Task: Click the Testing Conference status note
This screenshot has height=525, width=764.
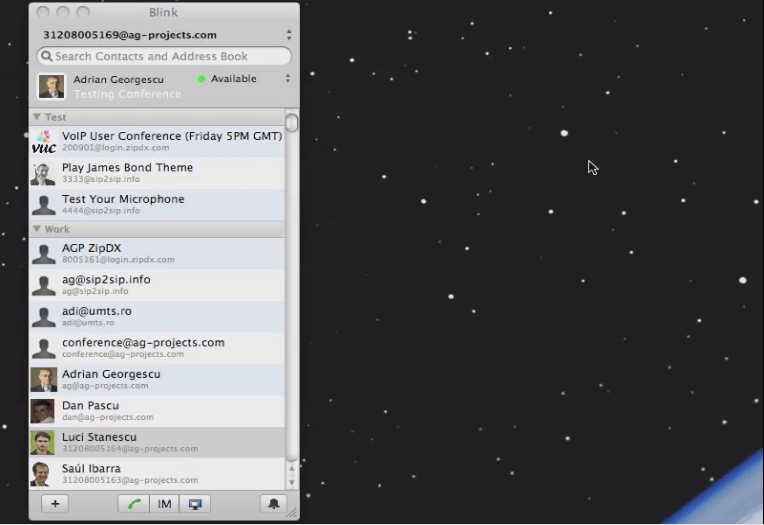Action: pos(128,95)
